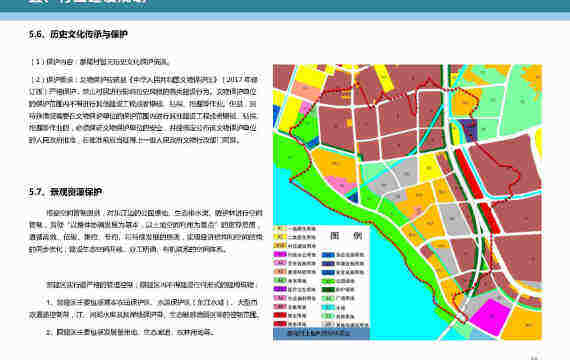This screenshot has width=570, height=360.
Task: Click the blue caption bar below the legend
Action: 321,333
